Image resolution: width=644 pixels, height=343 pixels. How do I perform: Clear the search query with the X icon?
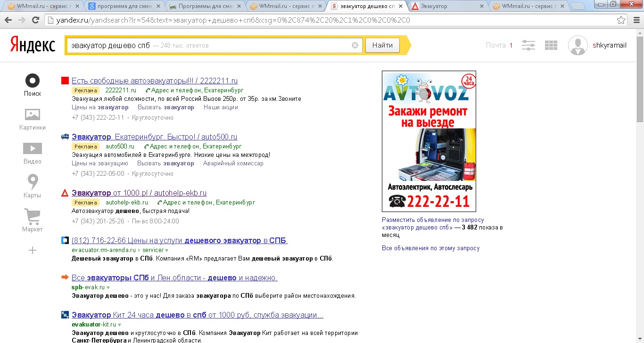click(x=355, y=46)
